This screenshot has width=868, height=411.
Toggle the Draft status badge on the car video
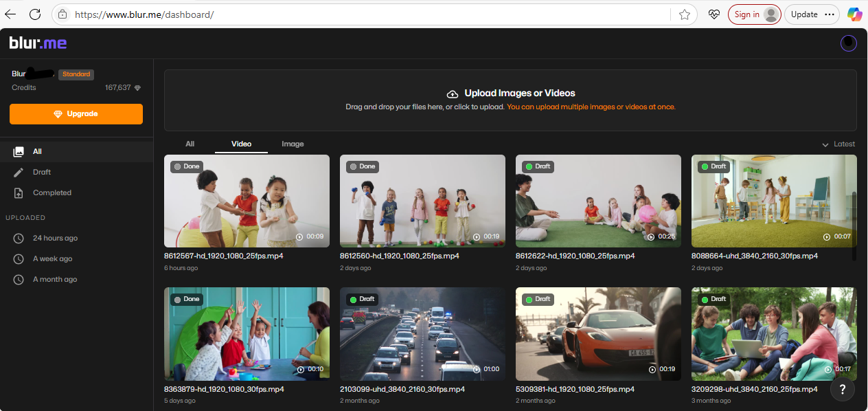537,299
